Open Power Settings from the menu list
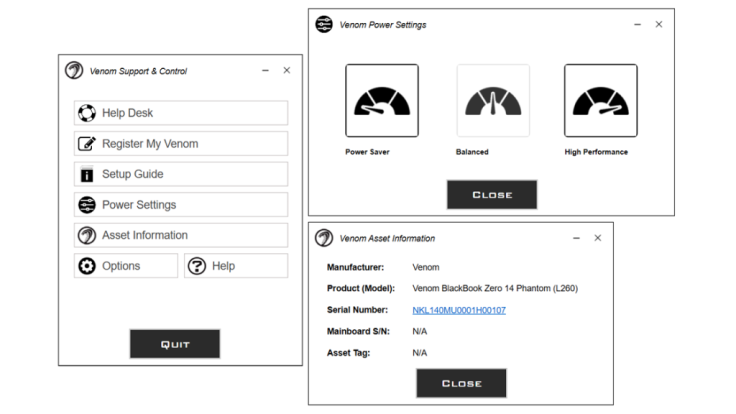The image size is (736, 414). [181, 205]
